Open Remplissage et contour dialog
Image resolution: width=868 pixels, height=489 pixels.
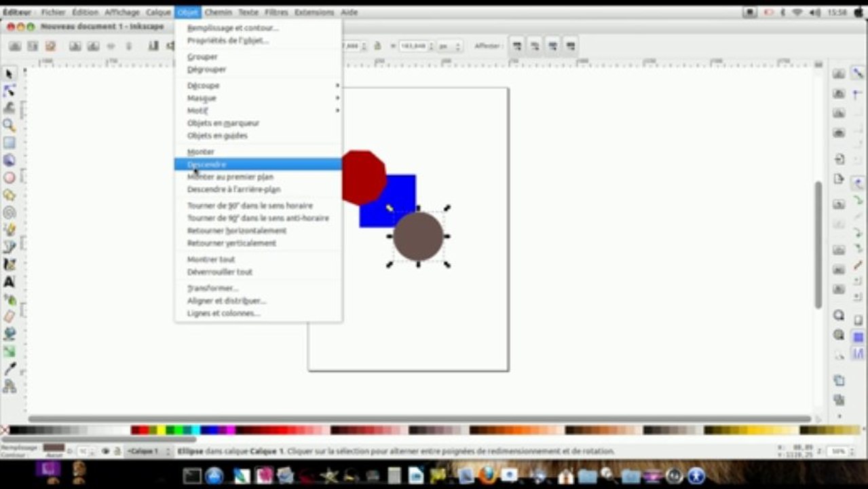(x=258, y=28)
